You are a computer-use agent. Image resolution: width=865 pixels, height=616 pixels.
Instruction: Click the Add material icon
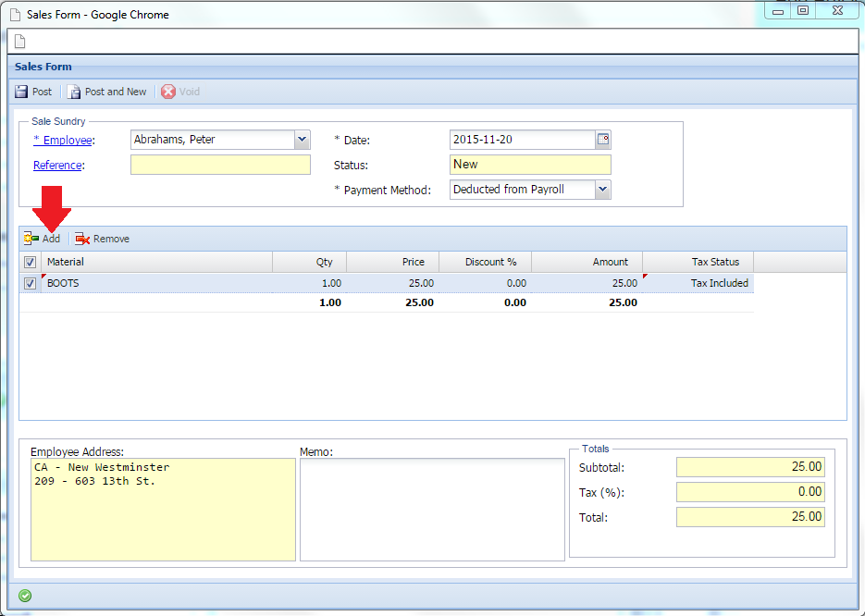(31, 239)
